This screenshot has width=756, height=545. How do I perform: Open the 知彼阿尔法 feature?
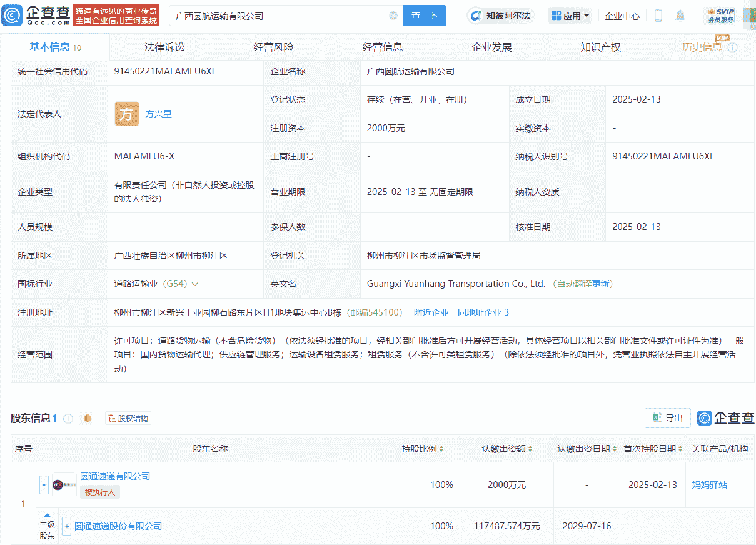click(500, 15)
